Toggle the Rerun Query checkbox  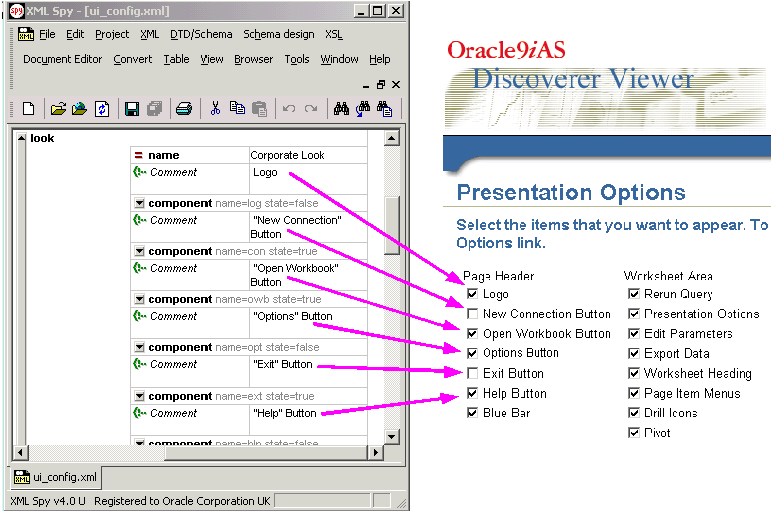tap(634, 294)
